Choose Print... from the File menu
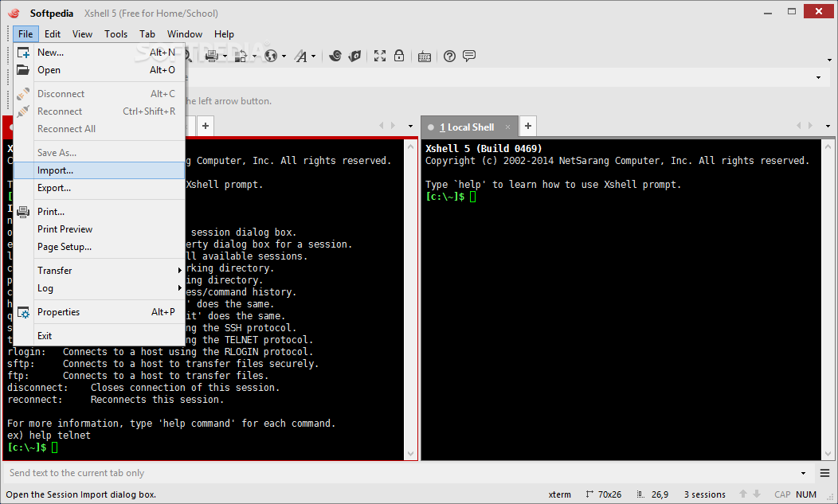This screenshot has width=838, height=504. pos(100,212)
